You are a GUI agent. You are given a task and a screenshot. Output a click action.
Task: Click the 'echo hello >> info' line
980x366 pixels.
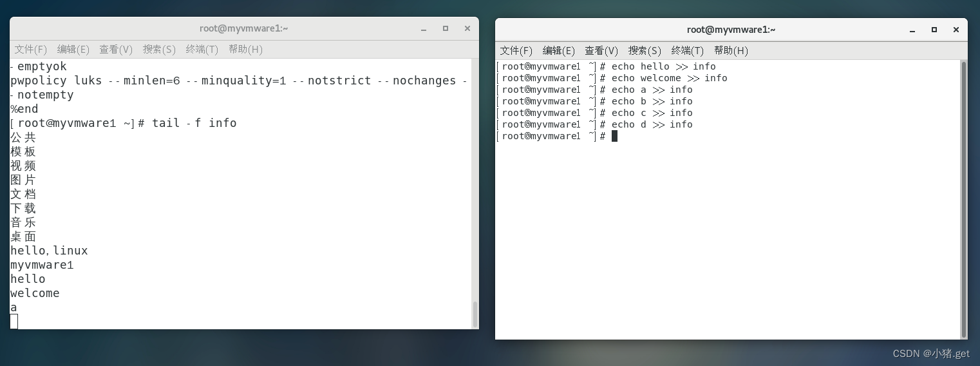click(x=607, y=66)
